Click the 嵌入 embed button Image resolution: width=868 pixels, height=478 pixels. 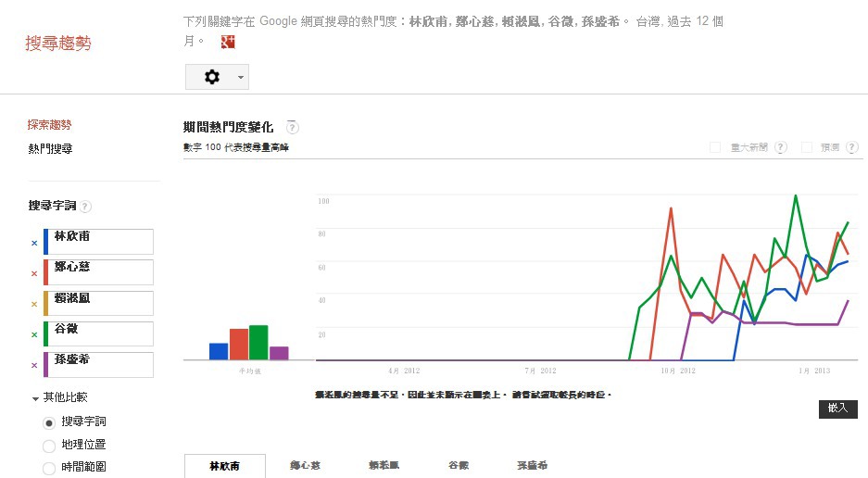838,409
